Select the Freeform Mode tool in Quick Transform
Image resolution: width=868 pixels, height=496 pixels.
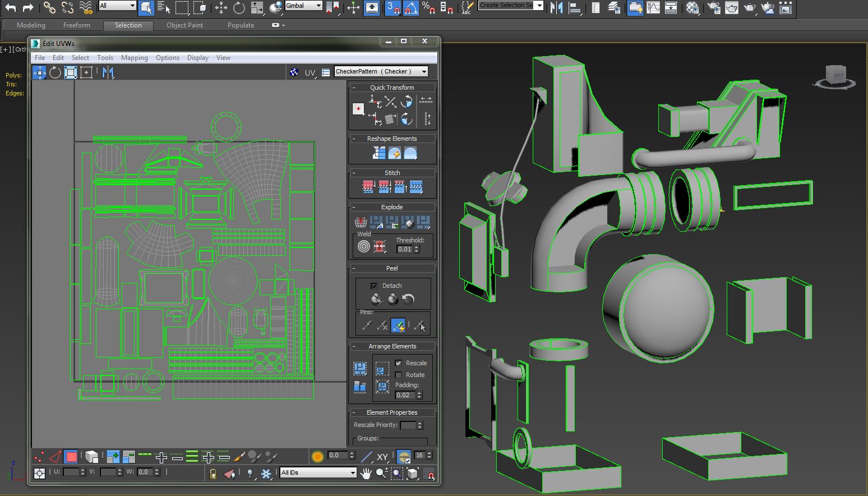(x=358, y=108)
